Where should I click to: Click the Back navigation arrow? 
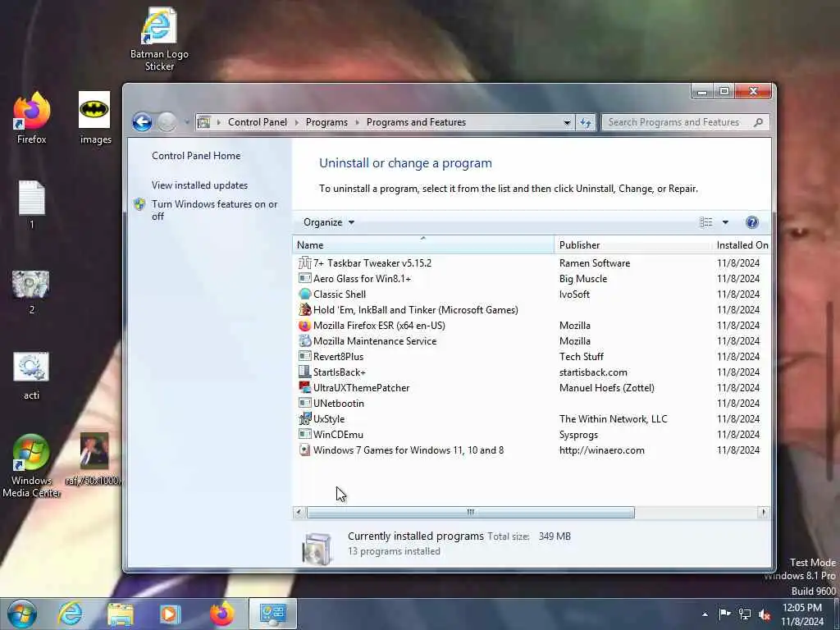point(142,122)
